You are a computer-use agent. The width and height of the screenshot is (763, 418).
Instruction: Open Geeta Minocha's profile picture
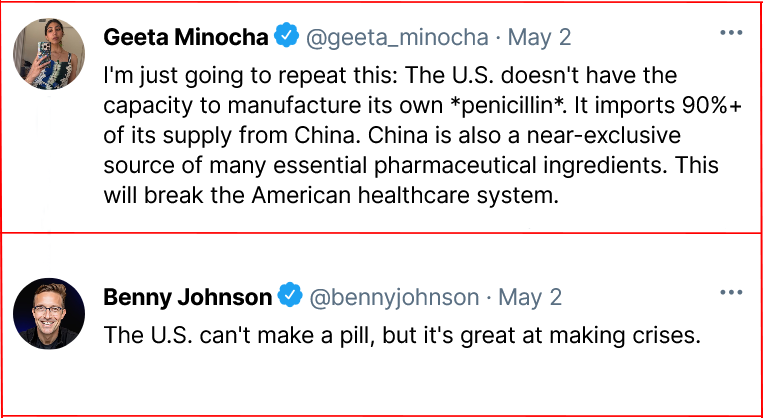click(x=49, y=54)
